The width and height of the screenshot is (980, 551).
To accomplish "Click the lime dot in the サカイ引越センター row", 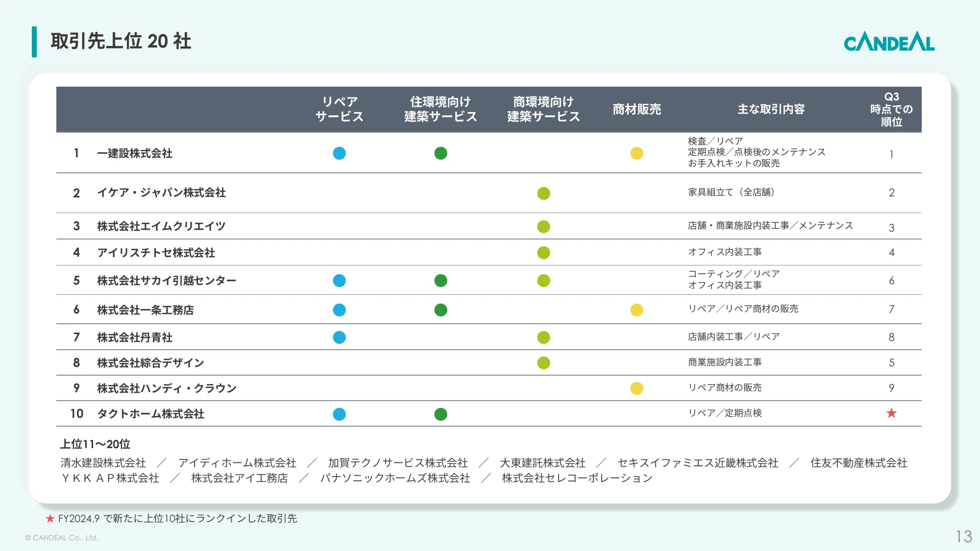I will tap(543, 281).
